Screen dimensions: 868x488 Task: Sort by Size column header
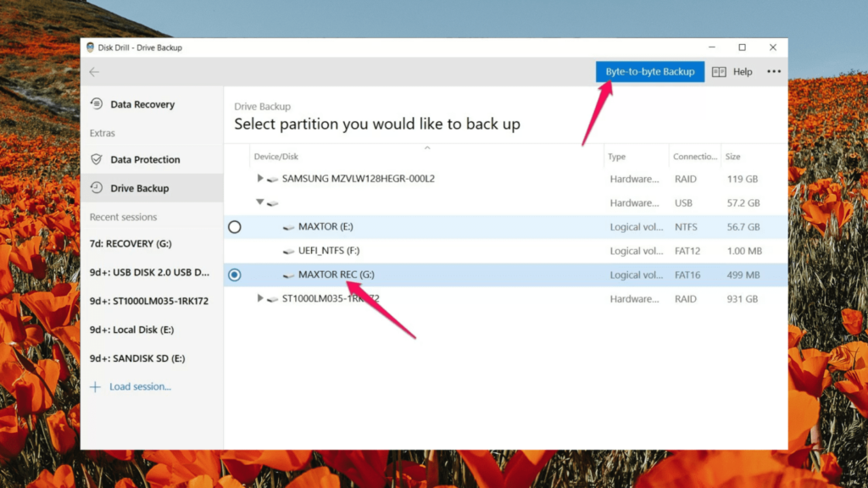click(x=733, y=157)
